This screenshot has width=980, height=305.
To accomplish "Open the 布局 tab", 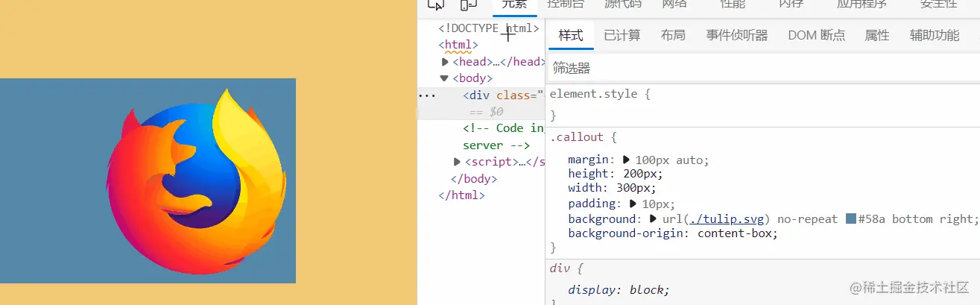I will [673, 35].
